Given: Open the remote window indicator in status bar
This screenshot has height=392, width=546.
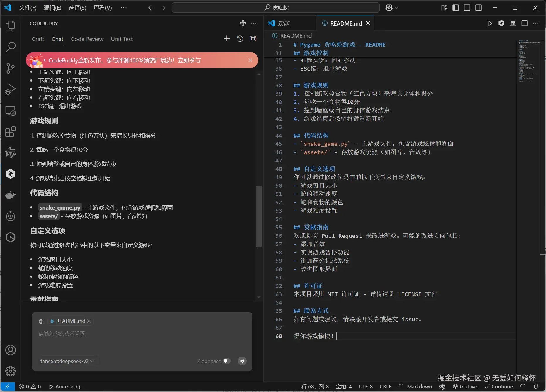Looking at the screenshot, I should [8, 387].
